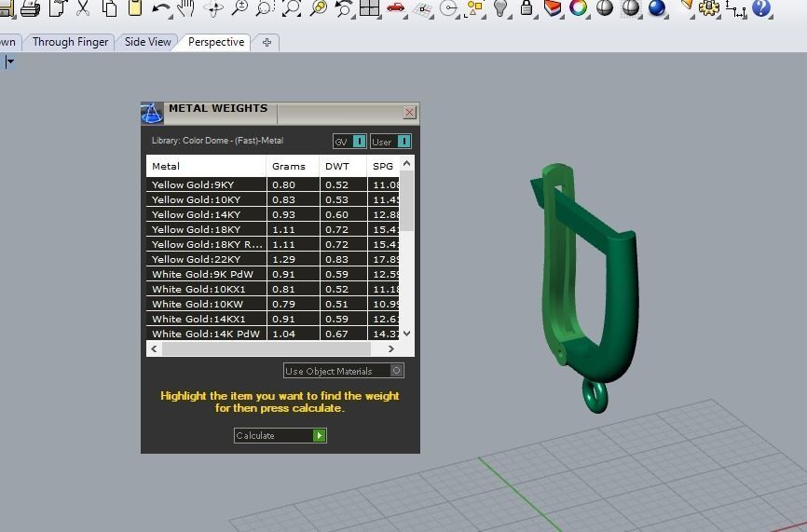Click the Help question mark icon
The width and height of the screenshot is (807, 532).
pos(761,8)
